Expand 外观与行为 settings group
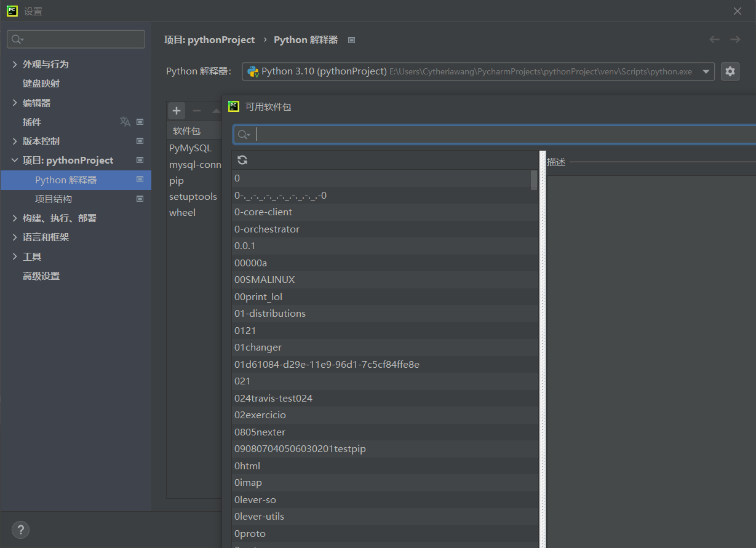The width and height of the screenshot is (756, 548). click(x=15, y=64)
